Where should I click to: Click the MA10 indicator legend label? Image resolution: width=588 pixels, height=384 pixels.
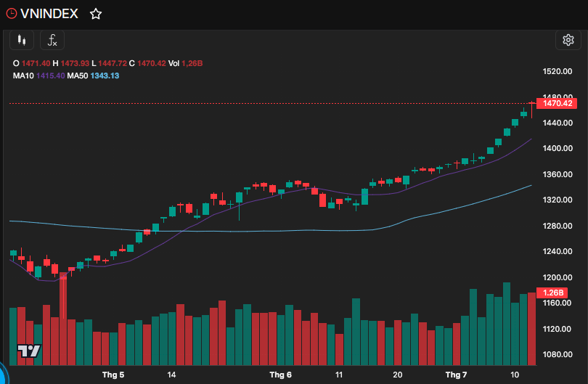23,75
